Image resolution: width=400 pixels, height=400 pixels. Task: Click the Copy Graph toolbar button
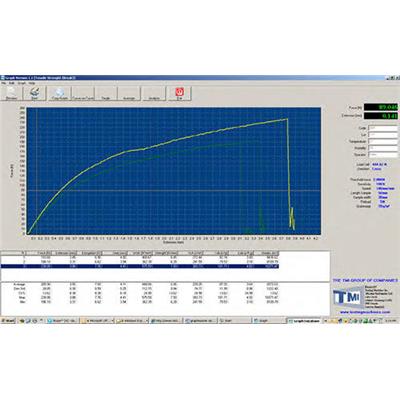60,94
